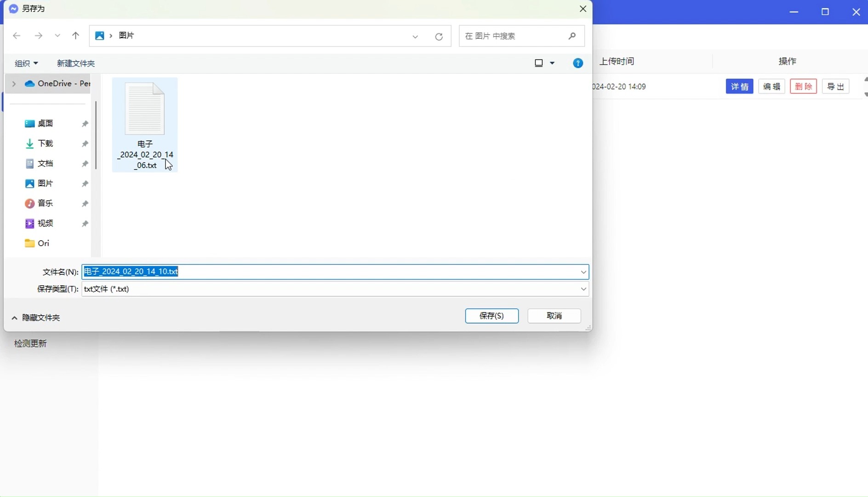The image size is (868, 497).
Task: Click the 上传时间 column header
Action: [x=617, y=61]
